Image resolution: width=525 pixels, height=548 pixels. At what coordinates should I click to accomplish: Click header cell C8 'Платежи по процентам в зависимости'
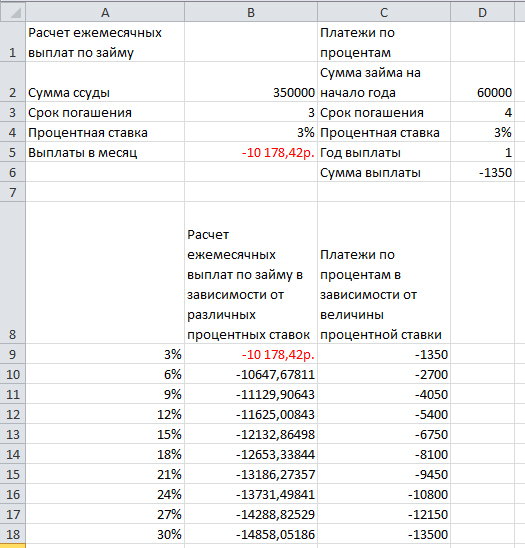[x=384, y=273]
